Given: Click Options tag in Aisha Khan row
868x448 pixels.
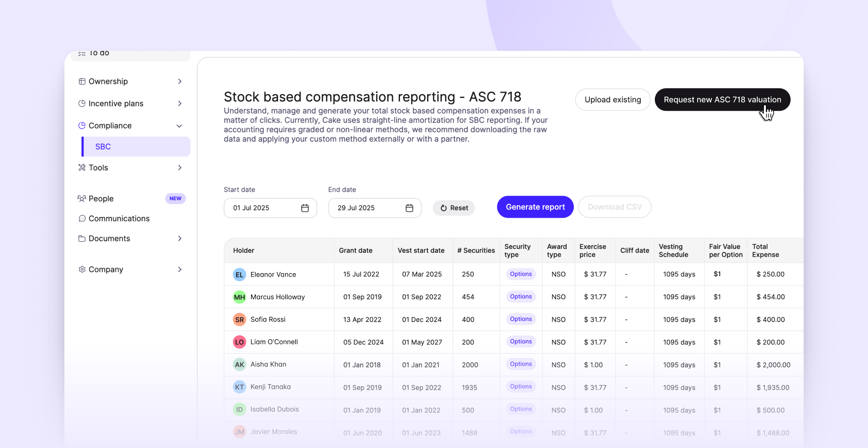Looking at the screenshot, I should 521,364.
